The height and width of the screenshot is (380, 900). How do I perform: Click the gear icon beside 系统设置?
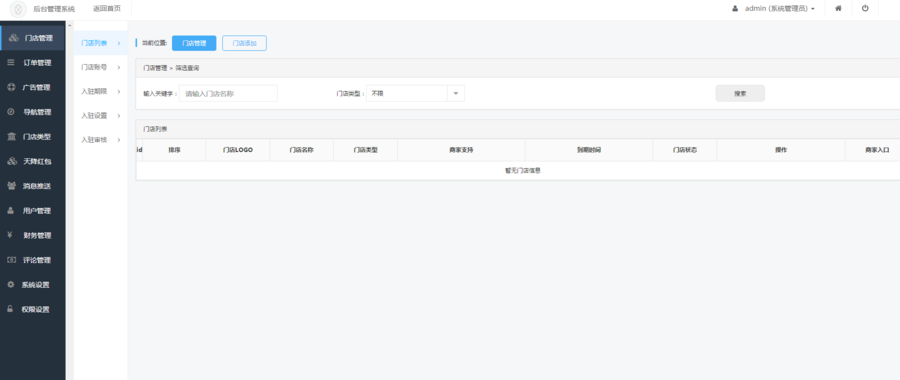10,284
